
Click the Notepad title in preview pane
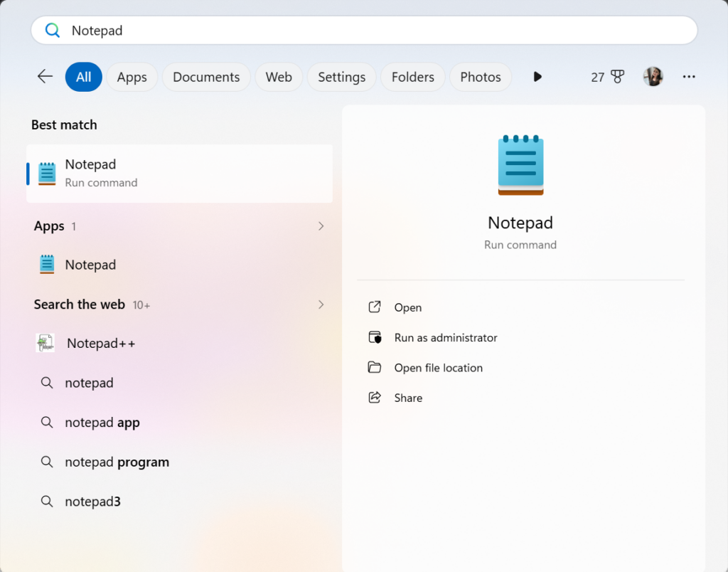pyautogui.click(x=520, y=223)
